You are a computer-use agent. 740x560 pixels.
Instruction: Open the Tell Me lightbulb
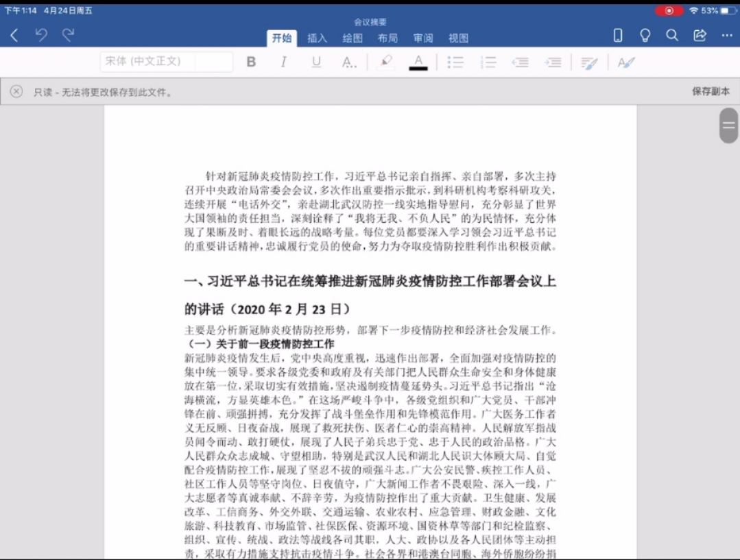[x=645, y=36]
